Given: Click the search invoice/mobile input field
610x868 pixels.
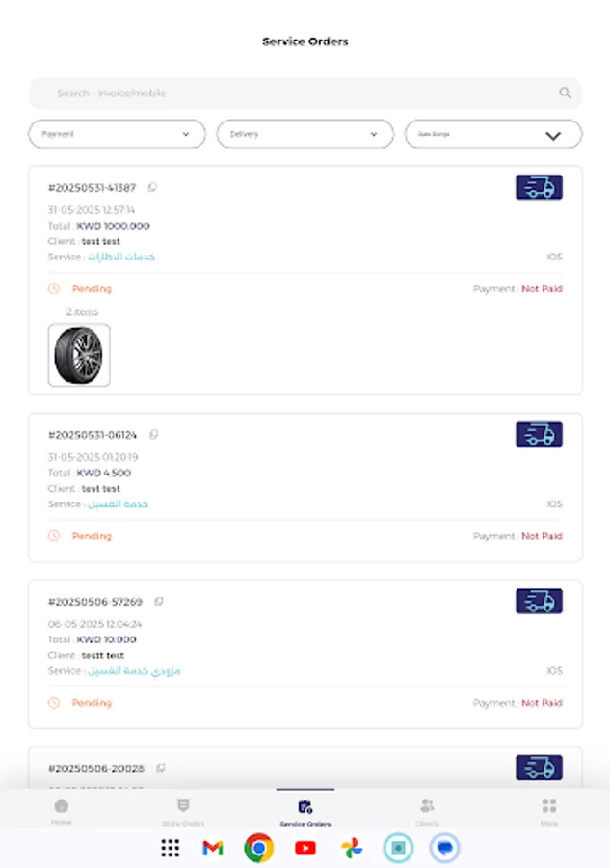Looking at the screenshot, I should (x=289, y=94).
